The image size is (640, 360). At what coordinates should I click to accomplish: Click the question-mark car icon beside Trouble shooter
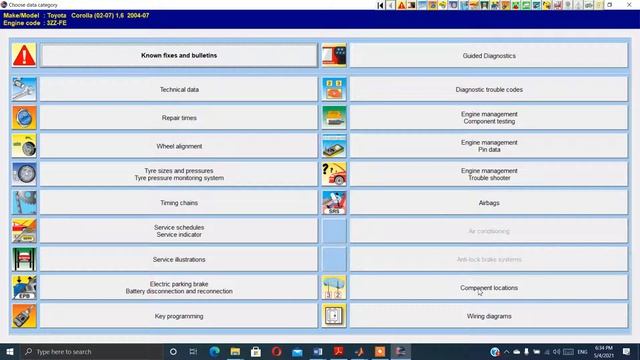334,174
